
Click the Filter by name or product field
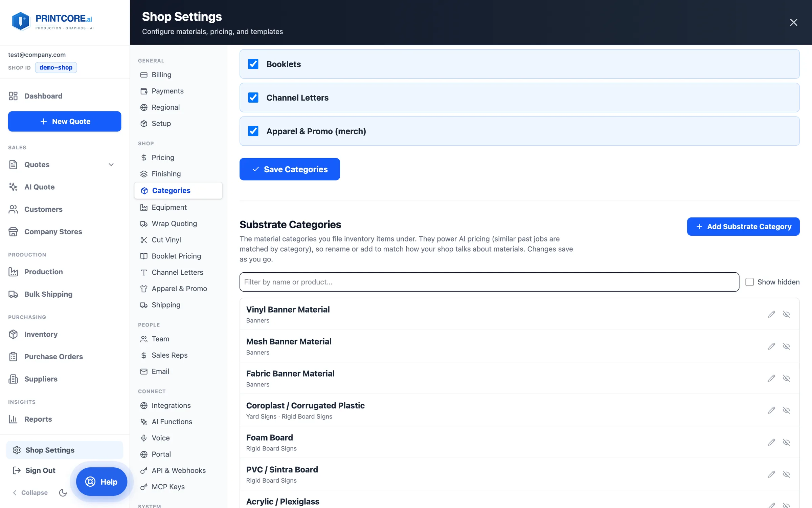point(489,282)
